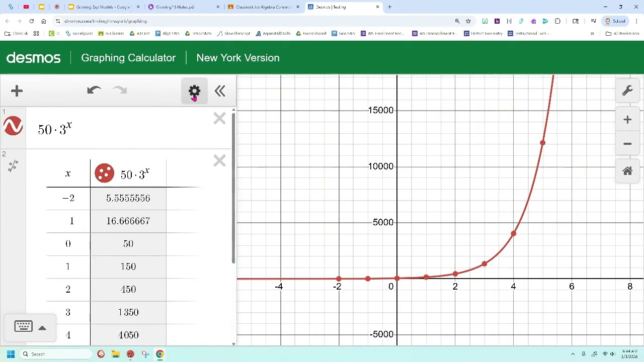
Task: Select the table cell showing 1350
Action: [128, 312]
